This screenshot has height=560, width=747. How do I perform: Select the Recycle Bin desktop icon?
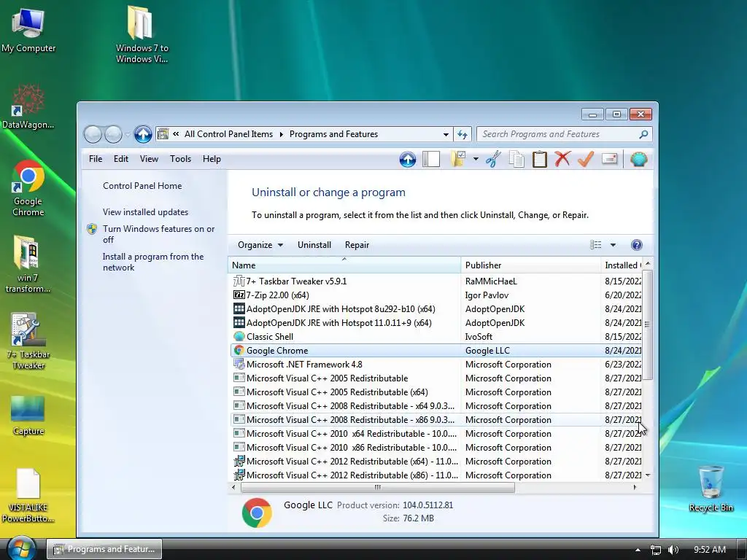tap(711, 489)
